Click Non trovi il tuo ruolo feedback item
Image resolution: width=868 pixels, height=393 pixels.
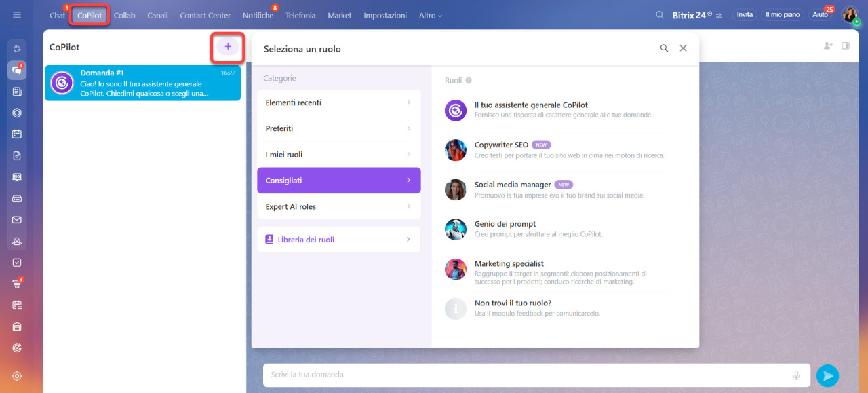click(x=556, y=308)
